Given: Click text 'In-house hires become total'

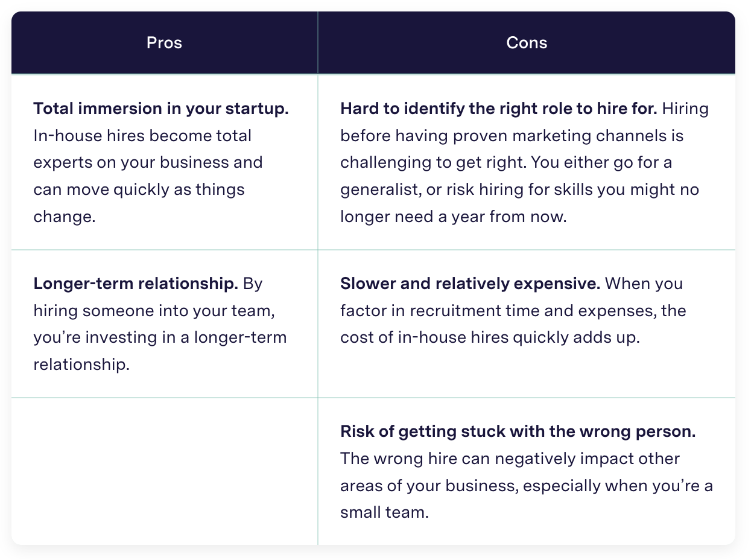Looking at the screenshot, I should coord(142,136).
